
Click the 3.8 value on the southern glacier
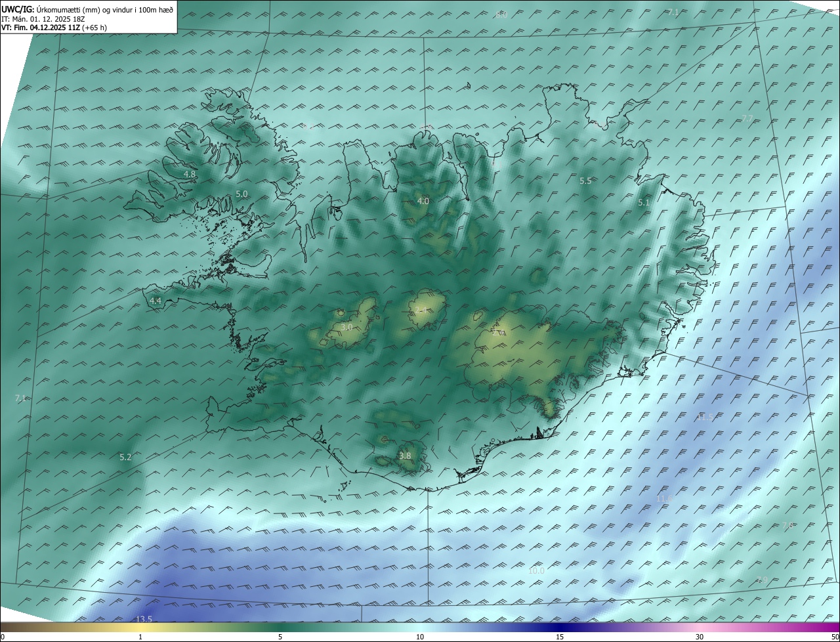click(405, 456)
